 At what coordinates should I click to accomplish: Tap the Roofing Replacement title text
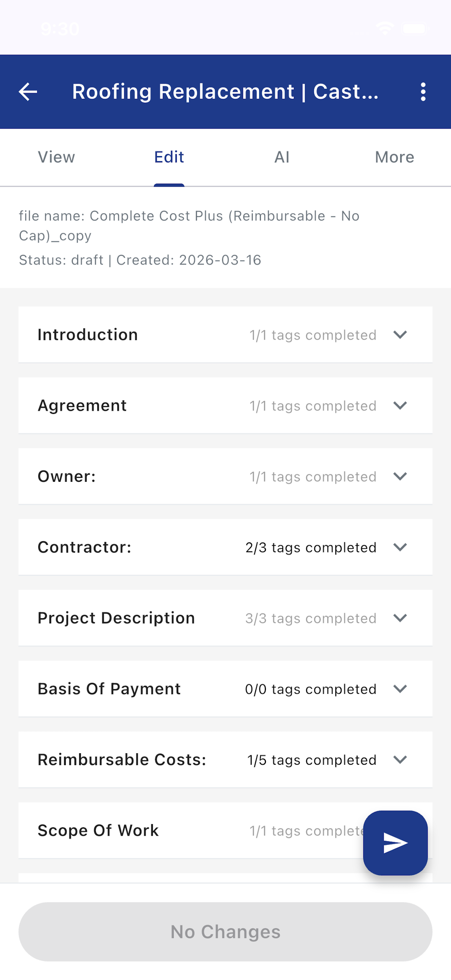coord(225,92)
